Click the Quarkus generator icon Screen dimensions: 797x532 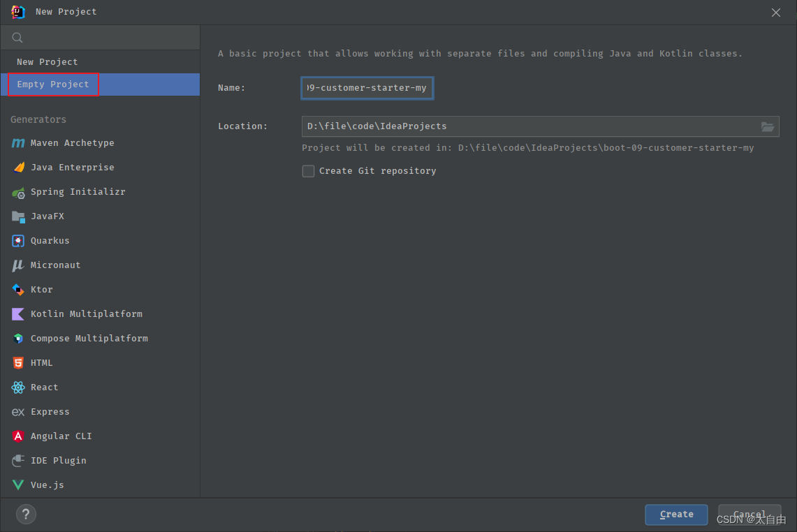pyautogui.click(x=17, y=241)
